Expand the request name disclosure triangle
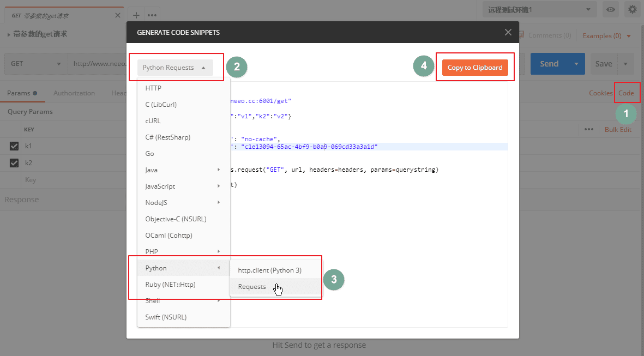Screen dimensions: 644x356 coord(9,34)
